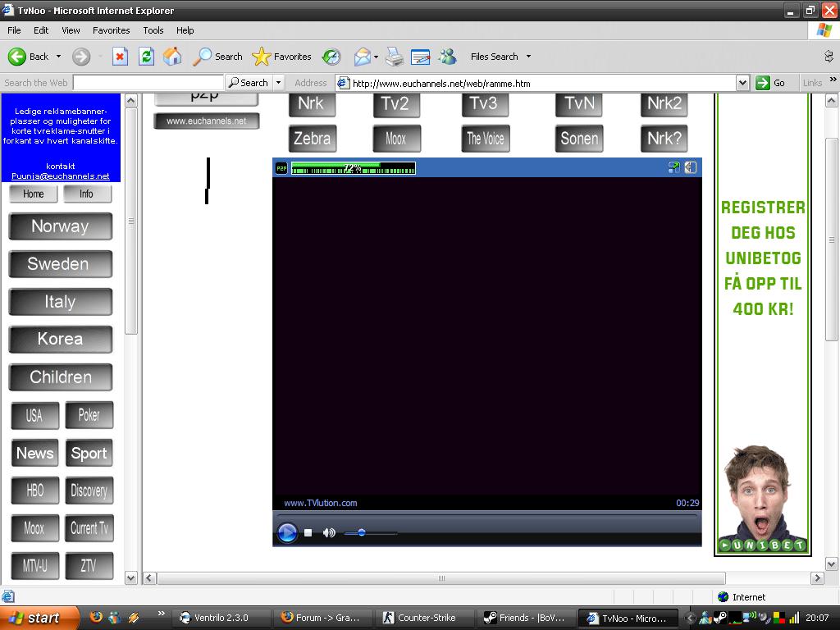The height and width of the screenshot is (630, 840).
Task: Expand the Links toolbar chevron
Action: coord(833,80)
